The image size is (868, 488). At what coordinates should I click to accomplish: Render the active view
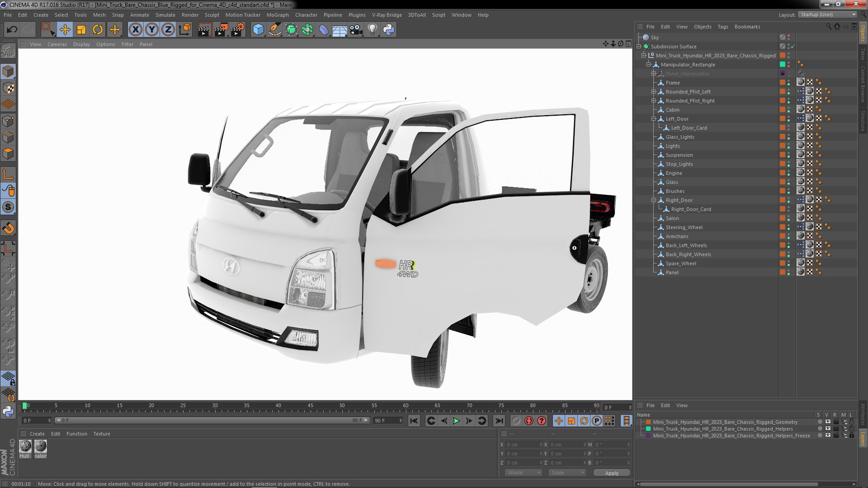click(x=204, y=30)
